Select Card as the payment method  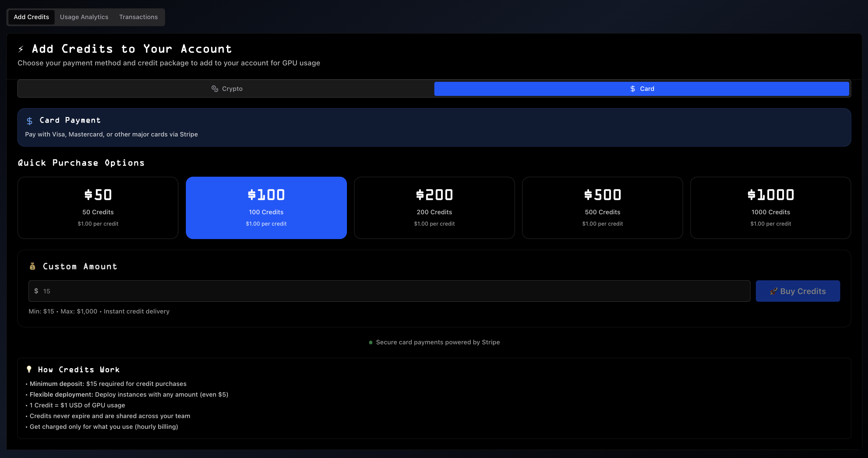641,89
